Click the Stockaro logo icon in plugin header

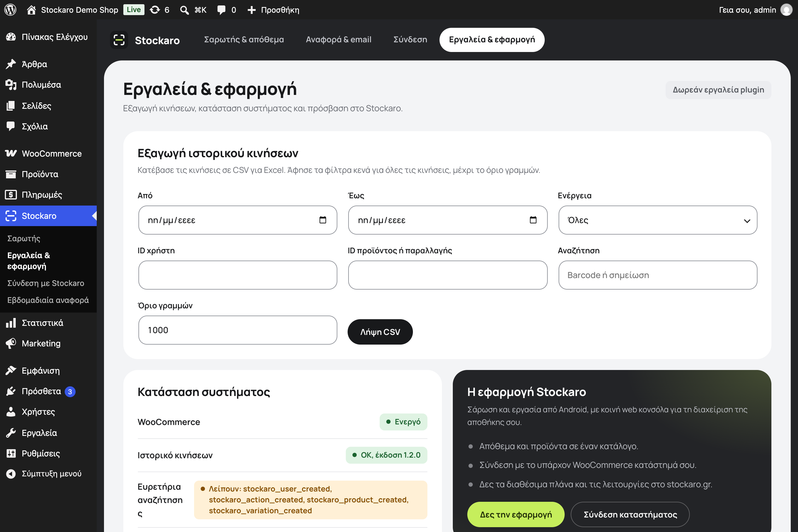click(x=119, y=40)
